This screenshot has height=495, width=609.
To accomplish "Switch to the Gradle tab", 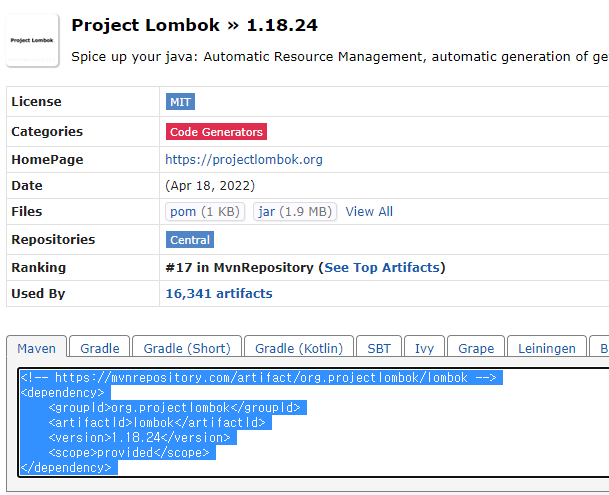I will pyautogui.click(x=100, y=347).
